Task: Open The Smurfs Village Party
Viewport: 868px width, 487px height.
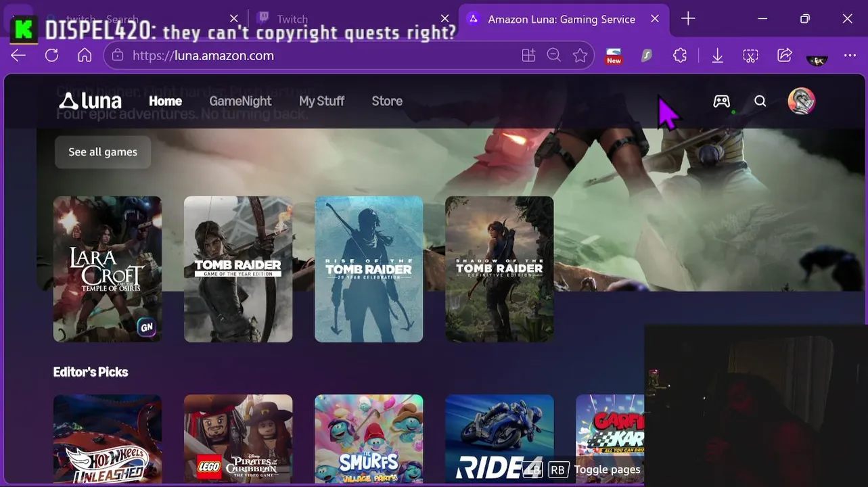Action: click(369, 440)
